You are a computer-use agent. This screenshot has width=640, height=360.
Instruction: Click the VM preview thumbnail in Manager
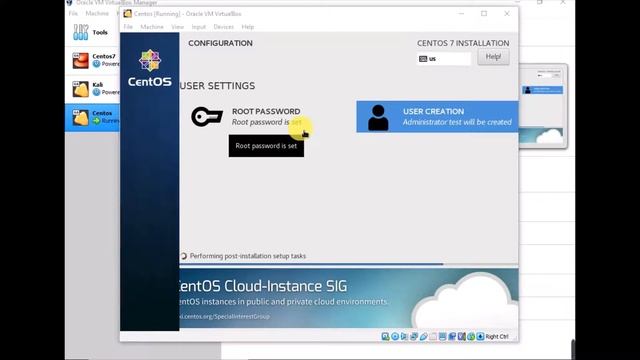click(x=542, y=106)
